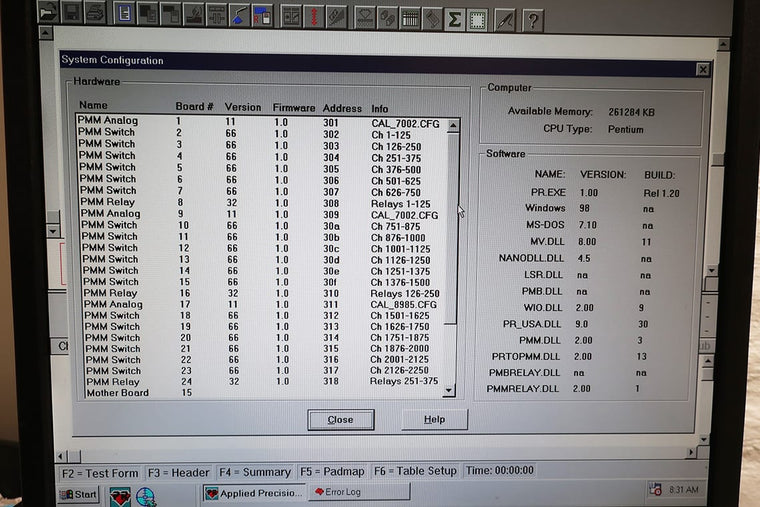The image size is (760, 507).
Task: Select the PMM Analog board 1 row
Action: [261, 122]
